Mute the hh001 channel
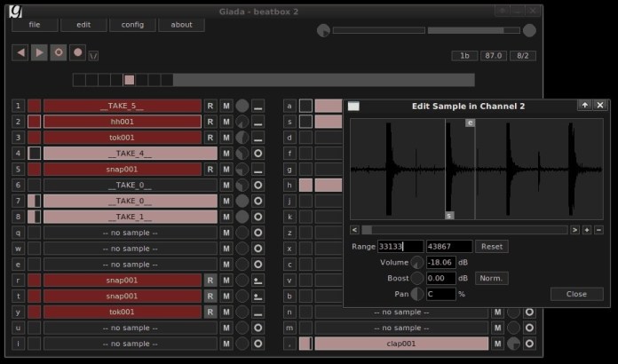The height and width of the screenshot is (364, 618). tap(226, 122)
